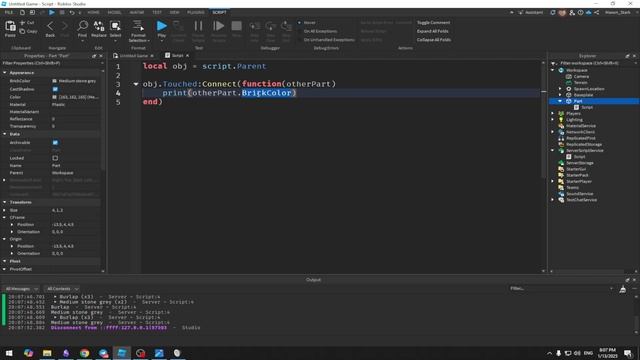Toggle the Locked checkbox
The image size is (640, 360).
[55, 158]
